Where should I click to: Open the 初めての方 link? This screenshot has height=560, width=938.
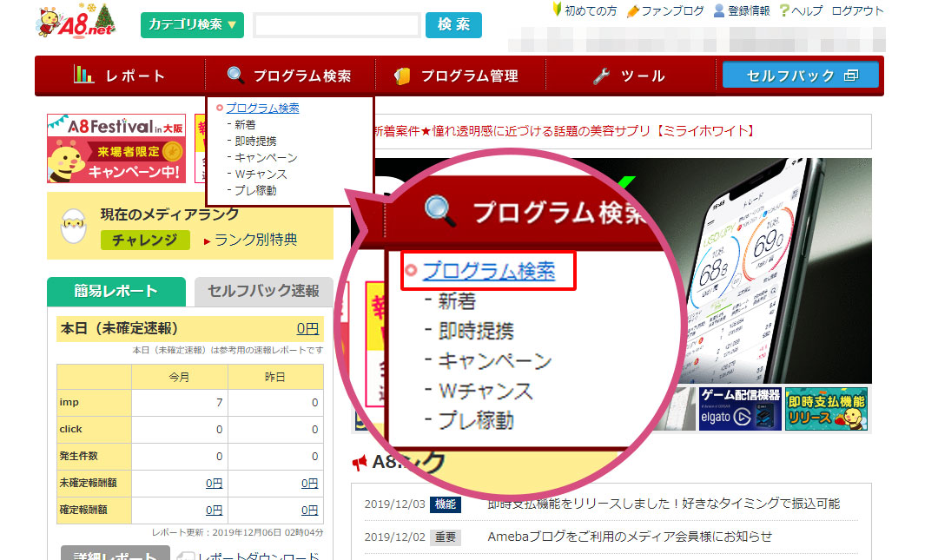tap(590, 10)
